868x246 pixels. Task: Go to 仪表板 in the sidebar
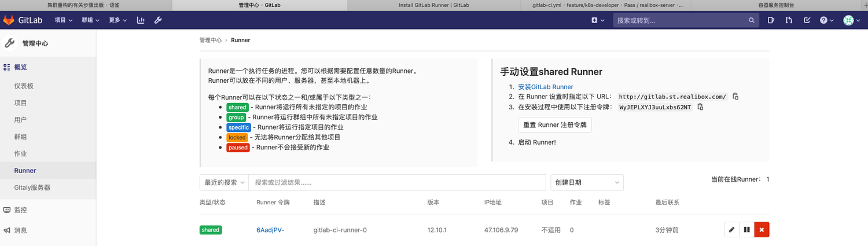pyautogui.click(x=24, y=86)
